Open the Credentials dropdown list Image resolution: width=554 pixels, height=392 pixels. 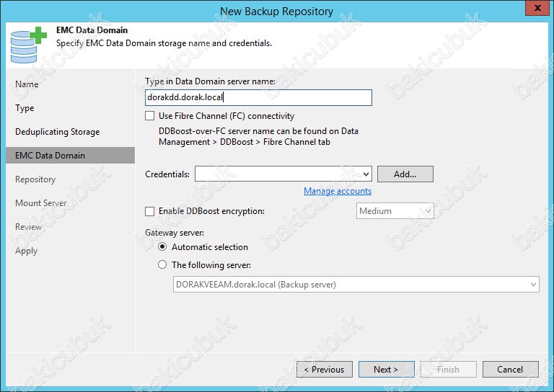click(x=365, y=174)
